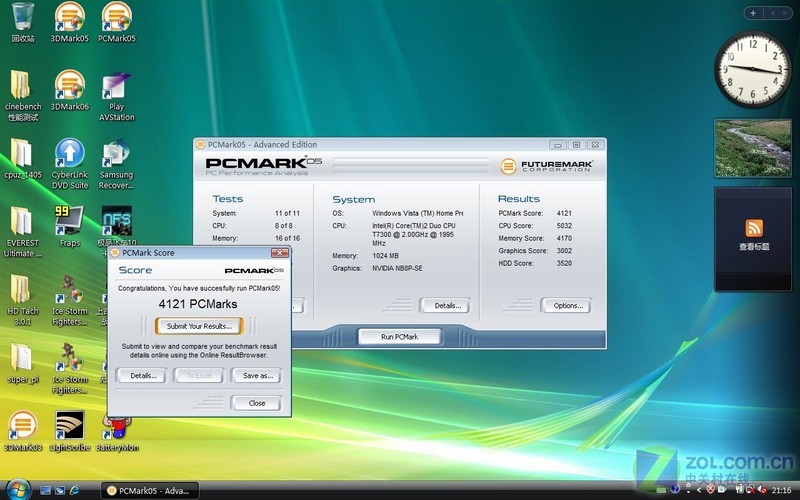
Task: Click Details in PCMark Score dialog
Action: pos(142,376)
